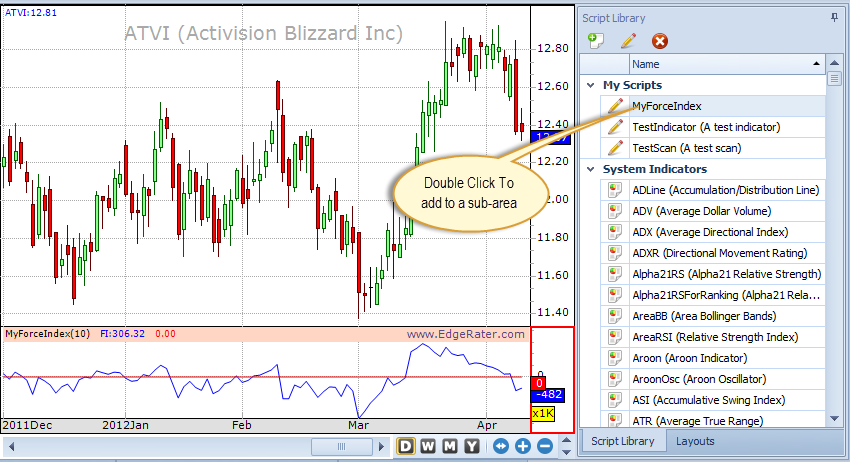Image resolution: width=850 pixels, height=462 pixels.
Task: Click the ADXR indicator icon
Action: coord(615,253)
